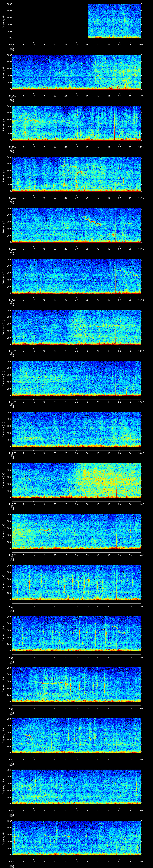Click the "4:11:00" time axis label
153x868 pixels.
tap(12, 147)
